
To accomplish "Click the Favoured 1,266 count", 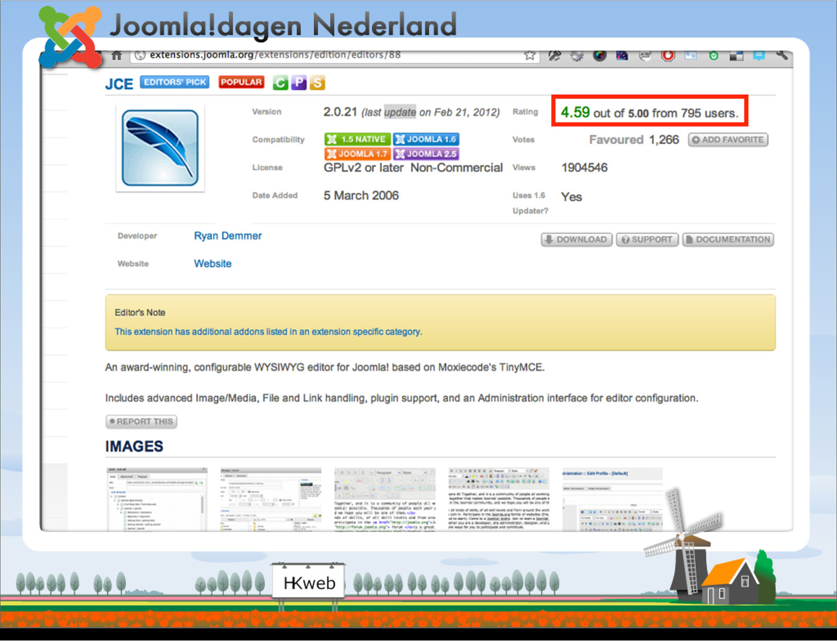I will pyautogui.click(x=634, y=140).
